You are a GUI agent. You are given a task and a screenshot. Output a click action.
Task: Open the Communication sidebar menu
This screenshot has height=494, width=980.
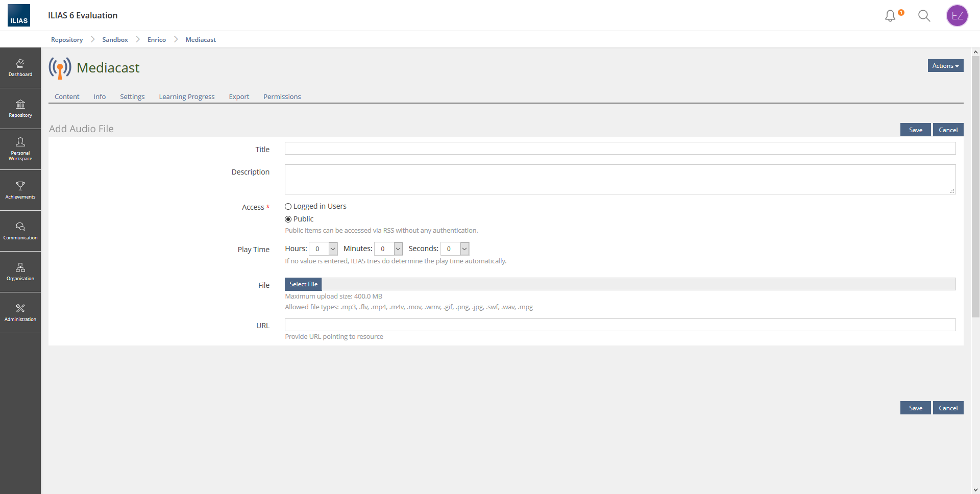tap(20, 231)
